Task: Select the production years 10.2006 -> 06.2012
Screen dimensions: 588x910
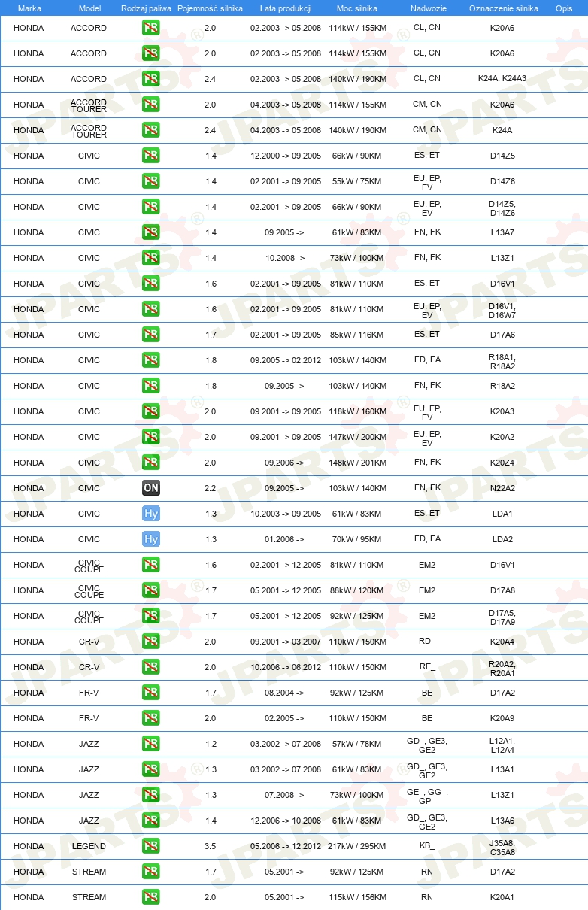Action: pos(286,667)
